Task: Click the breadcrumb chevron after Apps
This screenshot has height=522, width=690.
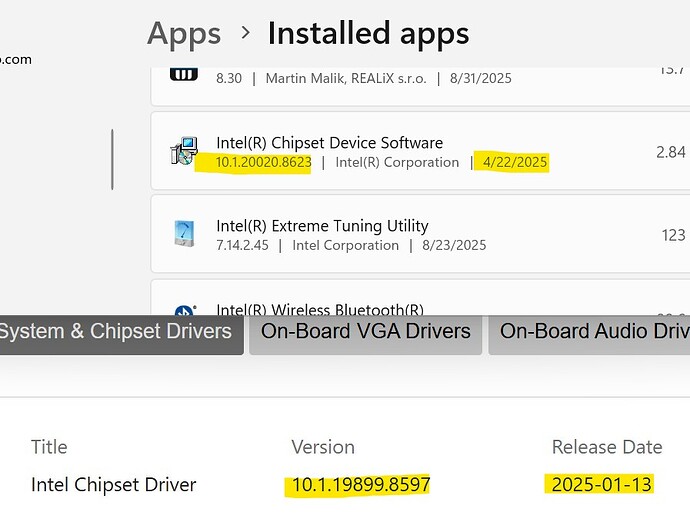Action: click(x=245, y=33)
